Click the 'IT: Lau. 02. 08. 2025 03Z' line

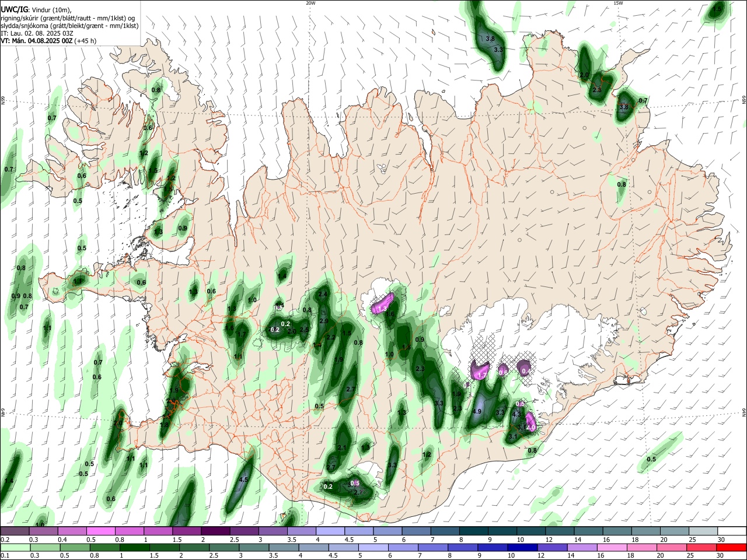(37, 33)
